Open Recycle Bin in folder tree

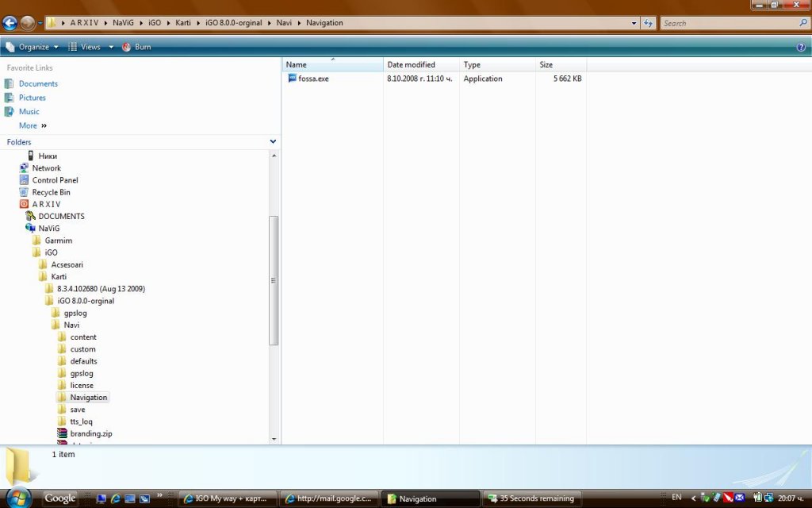[51, 192]
